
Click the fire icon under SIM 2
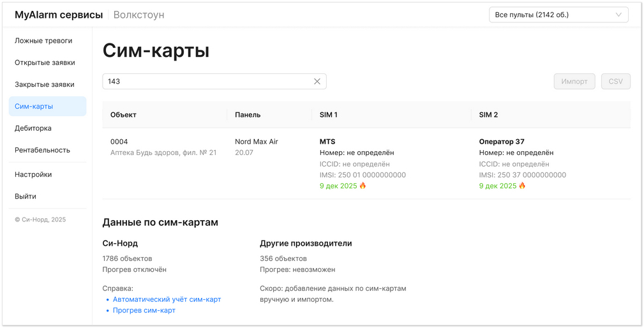[522, 186]
